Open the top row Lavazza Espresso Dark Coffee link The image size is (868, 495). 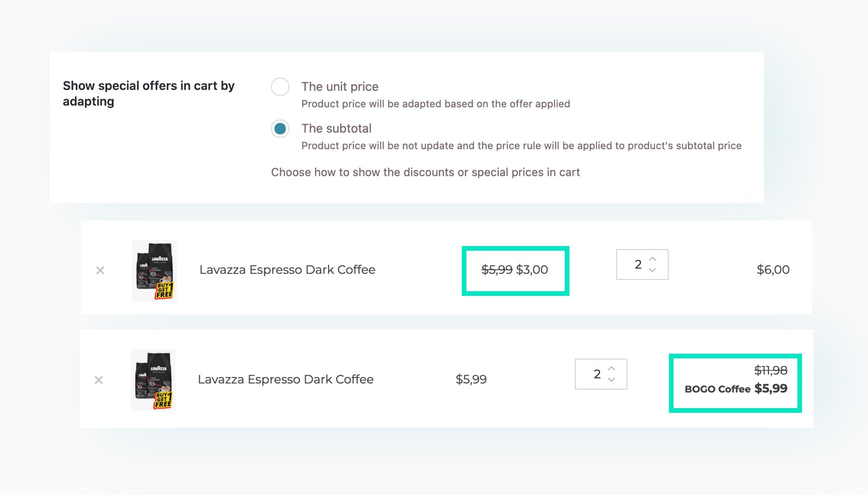point(287,270)
